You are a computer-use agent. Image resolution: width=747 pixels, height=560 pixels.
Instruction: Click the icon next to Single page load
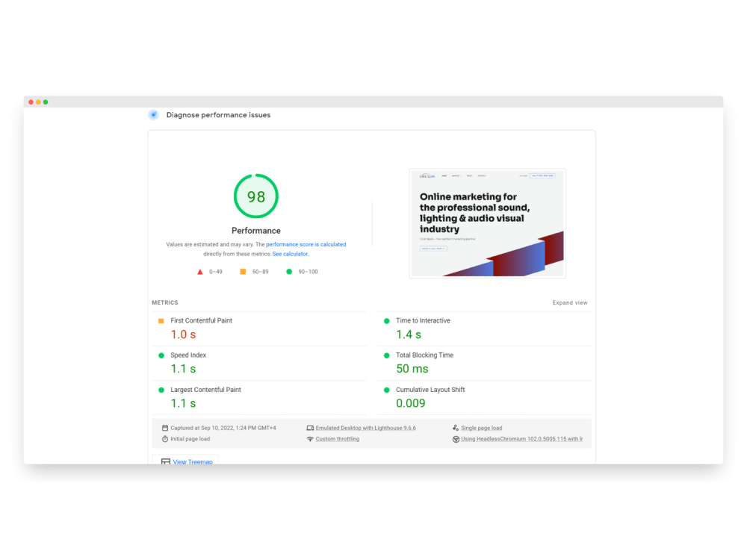click(x=456, y=428)
